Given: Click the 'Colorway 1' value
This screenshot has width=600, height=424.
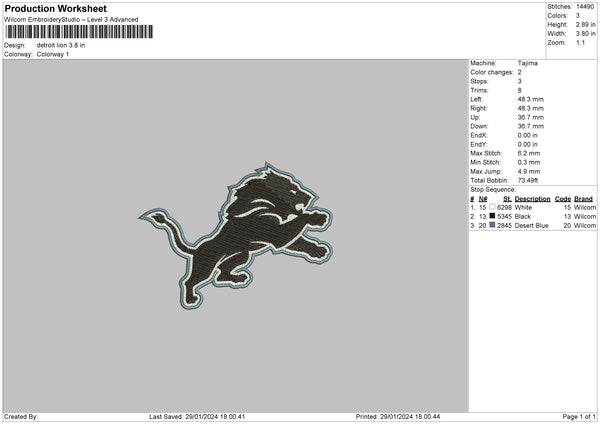Looking at the screenshot, I should (53, 54).
